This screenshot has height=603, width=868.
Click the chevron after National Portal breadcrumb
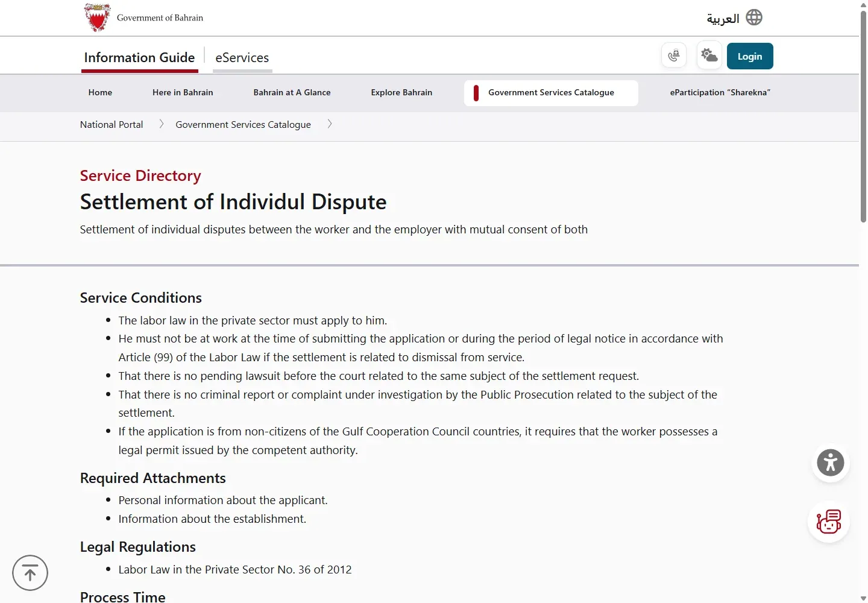pos(161,124)
